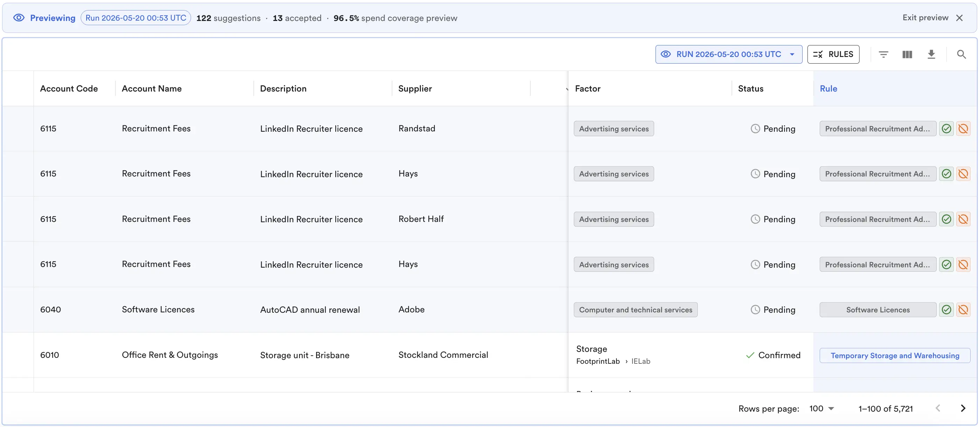Click Pending status in the Randstad row

pos(773,129)
